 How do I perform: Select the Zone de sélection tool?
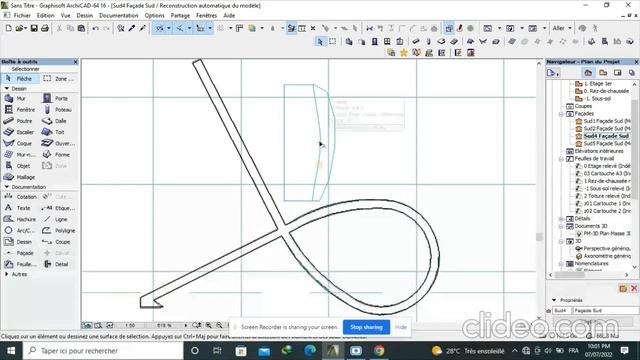(x=60, y=78)
